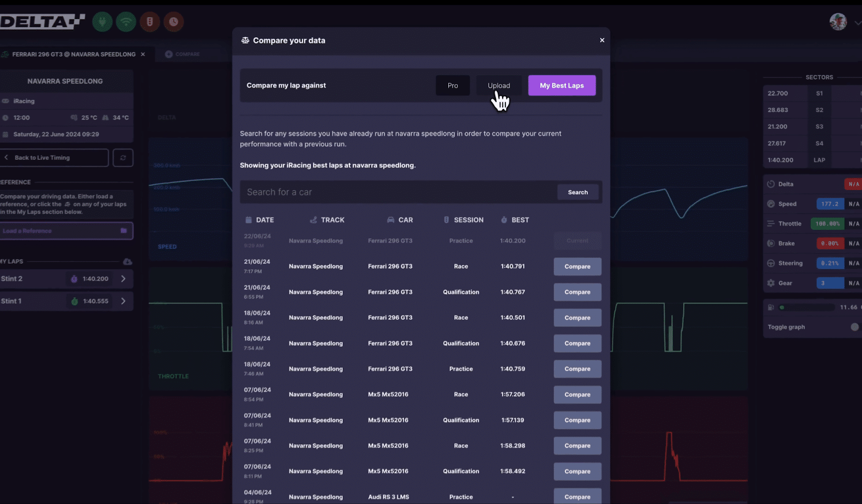Click the S1 sector time 22.700
This screenshot has height=504, width=862.
click(777, 94)
